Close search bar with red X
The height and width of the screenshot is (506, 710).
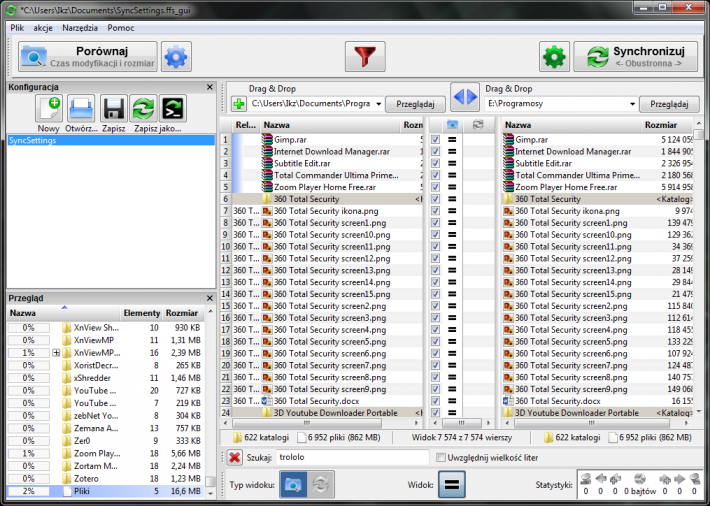[235, 457]
